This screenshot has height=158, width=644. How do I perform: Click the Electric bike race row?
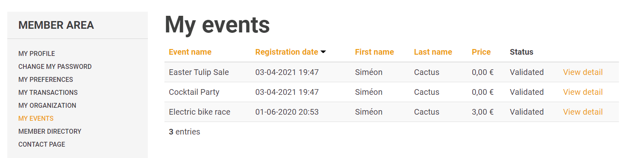(391, 112)
